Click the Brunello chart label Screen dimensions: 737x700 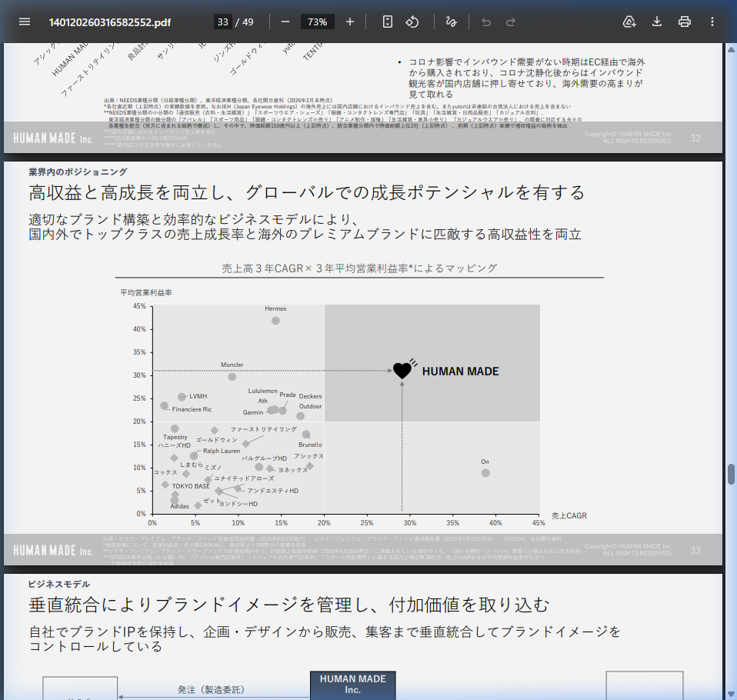(310, 445)
